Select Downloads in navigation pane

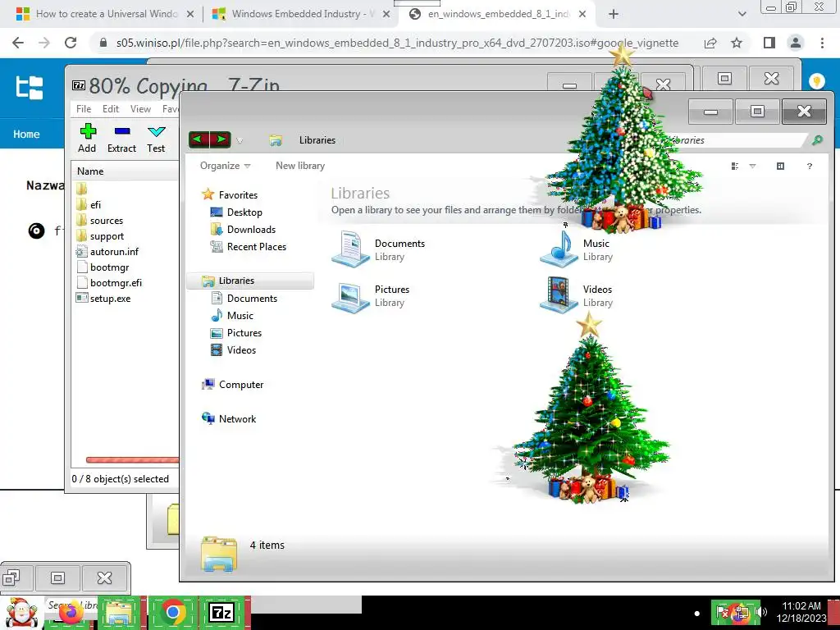(243, 230)
